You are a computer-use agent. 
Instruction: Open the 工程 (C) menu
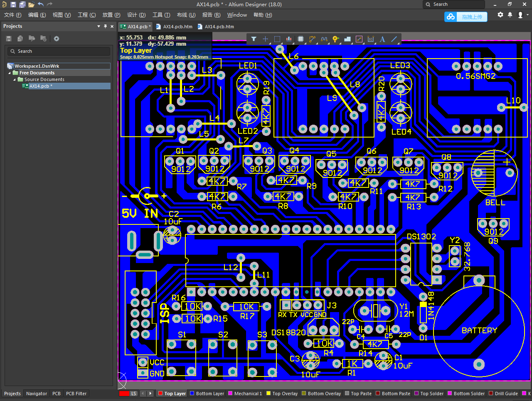coord(86,15)
